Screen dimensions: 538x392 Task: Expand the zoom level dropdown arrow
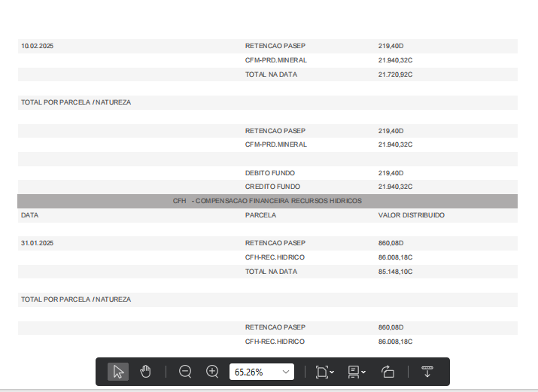coord(285,372)
